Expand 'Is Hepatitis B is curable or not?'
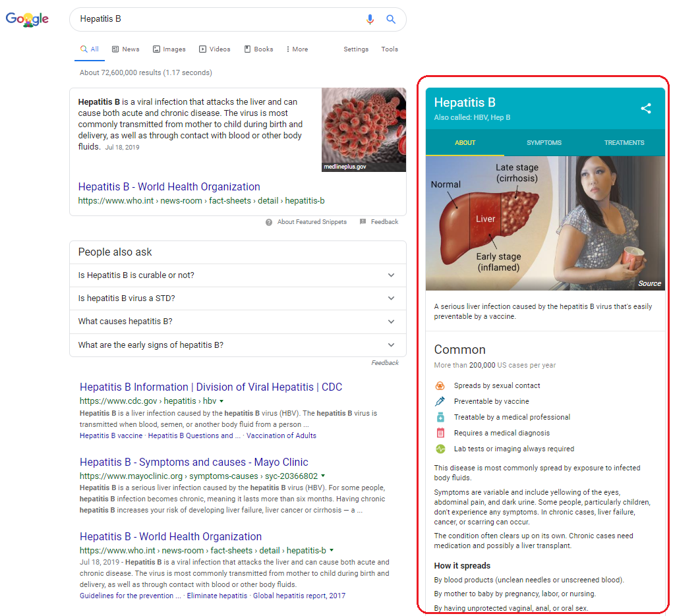673x616 pixels. coord(238,275)
